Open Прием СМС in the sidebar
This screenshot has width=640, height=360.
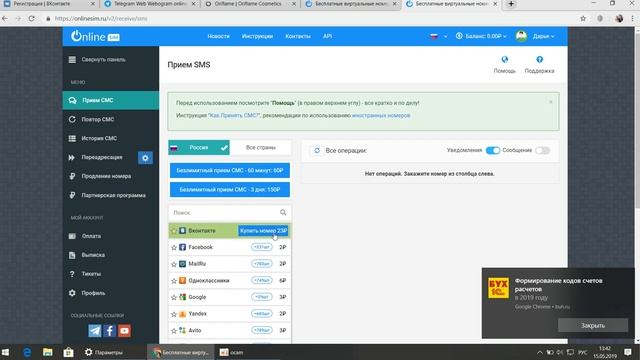click(111, 100)
